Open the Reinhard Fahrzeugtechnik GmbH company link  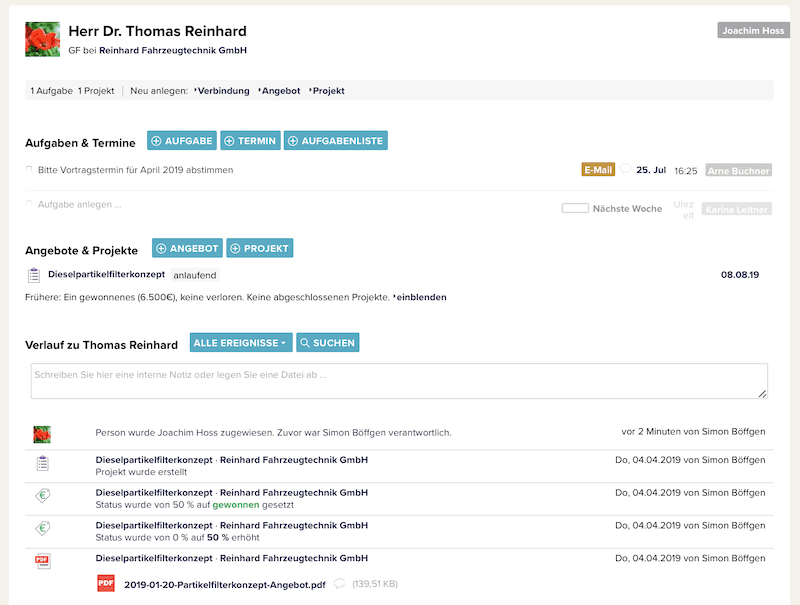coord(172,50)
